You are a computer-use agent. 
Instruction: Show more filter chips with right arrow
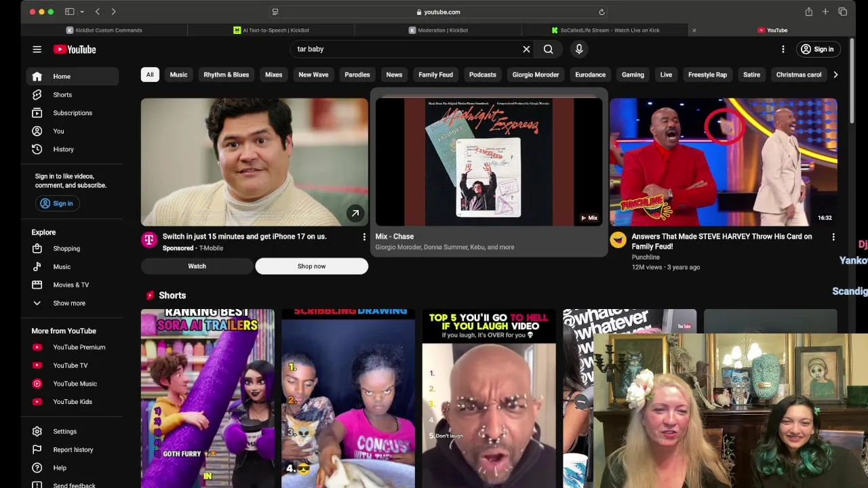835,75
